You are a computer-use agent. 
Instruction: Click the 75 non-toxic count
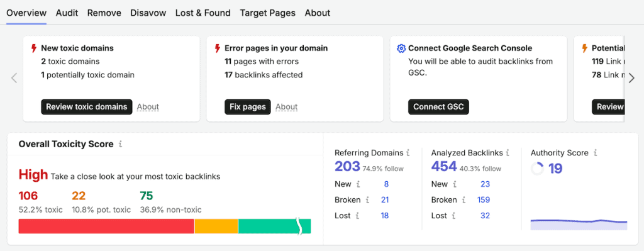(x=146, y=196)
